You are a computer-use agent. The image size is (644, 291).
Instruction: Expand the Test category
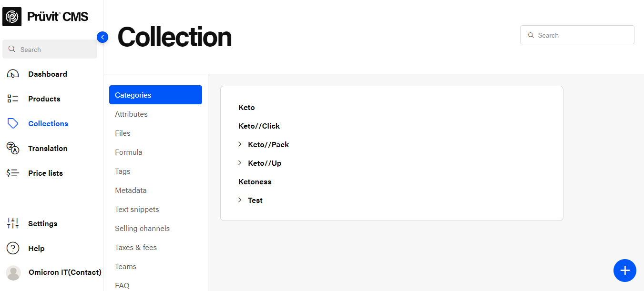(x=240, y=200)
